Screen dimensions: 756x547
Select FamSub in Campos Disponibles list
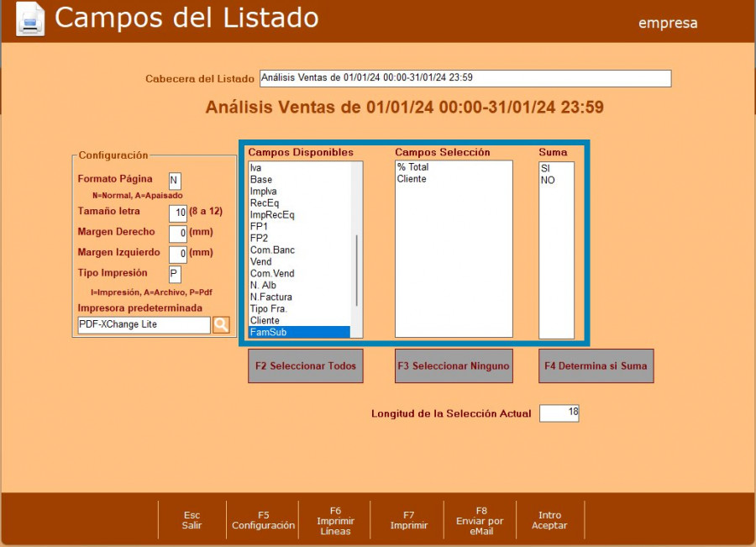coord(299,333)
